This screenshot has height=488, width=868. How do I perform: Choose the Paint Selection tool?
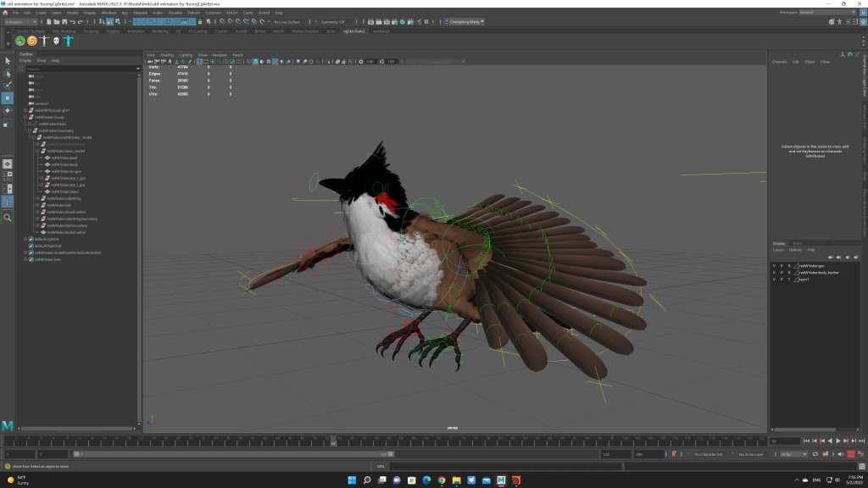[x=8, y=85]
